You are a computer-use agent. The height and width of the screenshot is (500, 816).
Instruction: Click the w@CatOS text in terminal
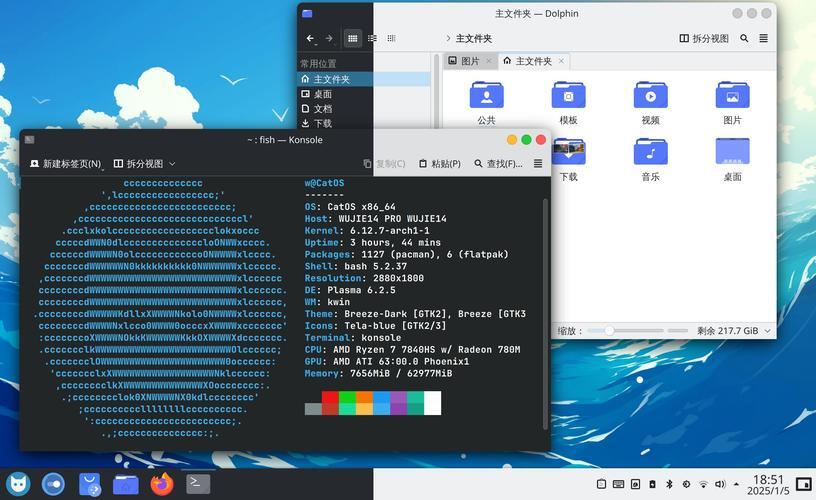[x=324, y=183]
